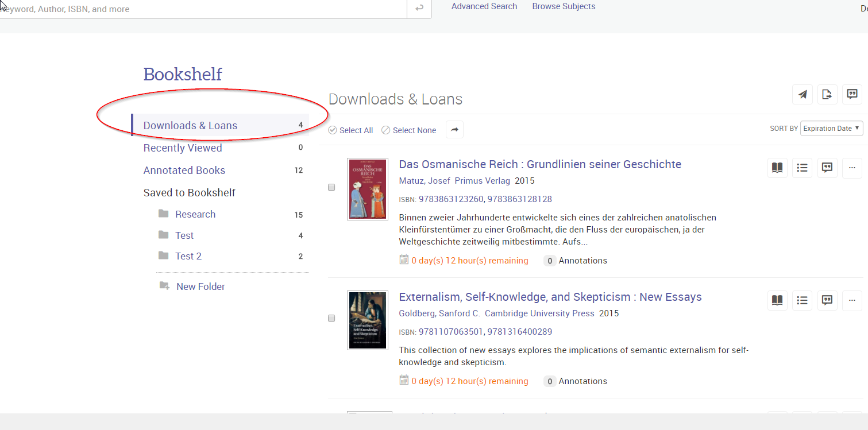Open the Advanced Search link
The image size is (868, 430).
[484, 6]
